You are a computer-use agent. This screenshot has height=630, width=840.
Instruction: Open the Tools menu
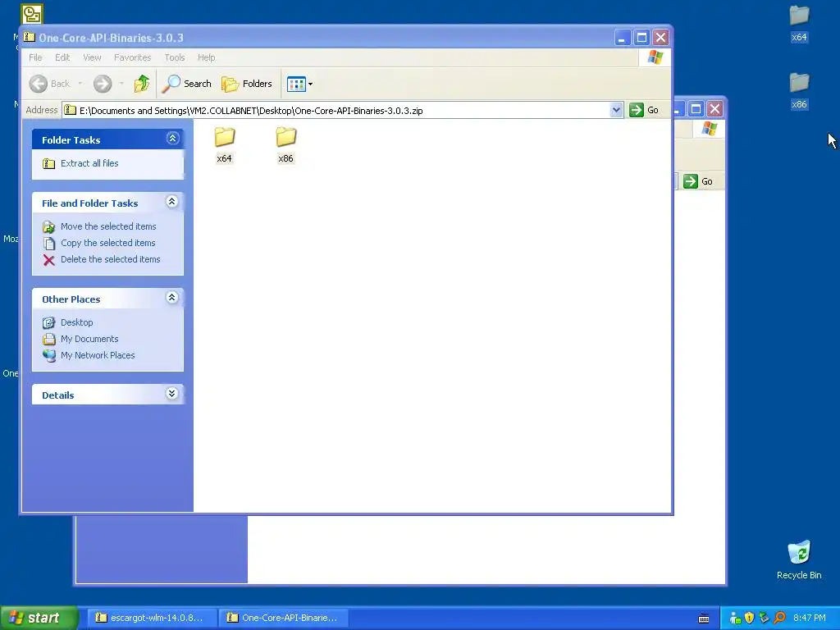click(175, 57)
